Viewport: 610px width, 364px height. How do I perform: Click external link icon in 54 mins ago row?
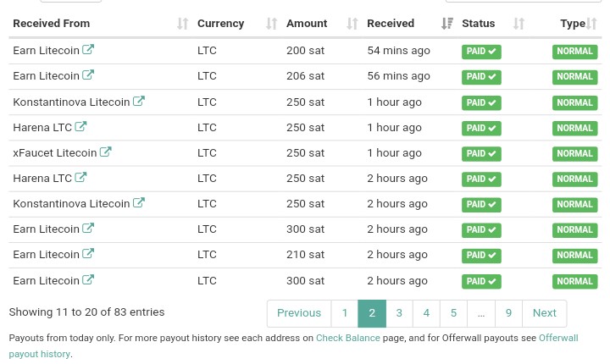point(88,49)
